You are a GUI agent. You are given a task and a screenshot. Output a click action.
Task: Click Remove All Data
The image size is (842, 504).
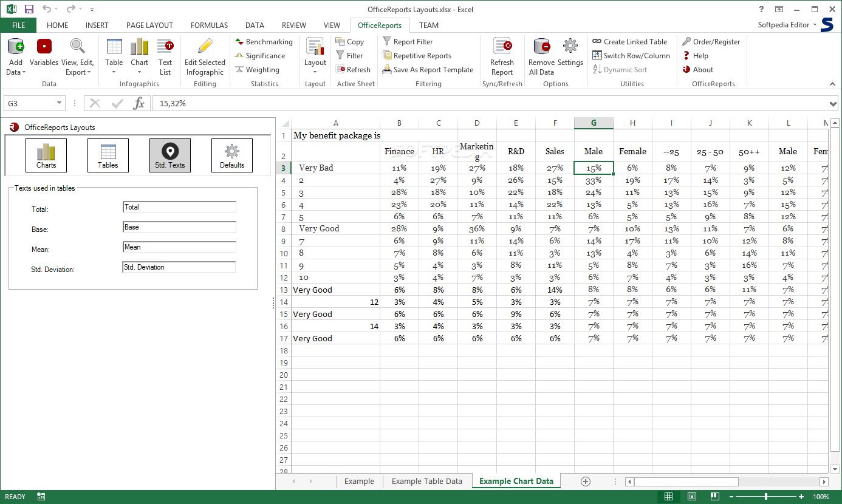(541, 56)
